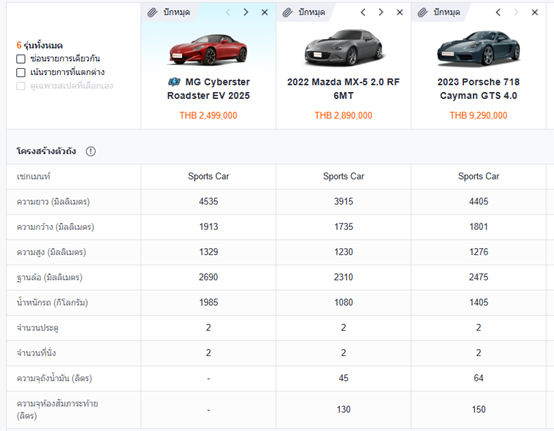Select ความสูง (มิลลิเมตร) row label
554x431 pixels.
[x=51, y=252]
